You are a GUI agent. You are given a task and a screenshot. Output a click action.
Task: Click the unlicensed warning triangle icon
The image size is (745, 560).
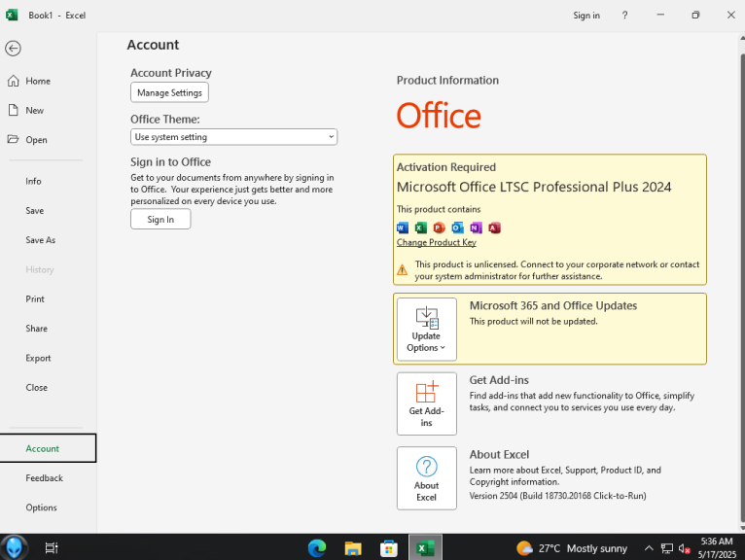pyautogui.click(x=403, y=269)
